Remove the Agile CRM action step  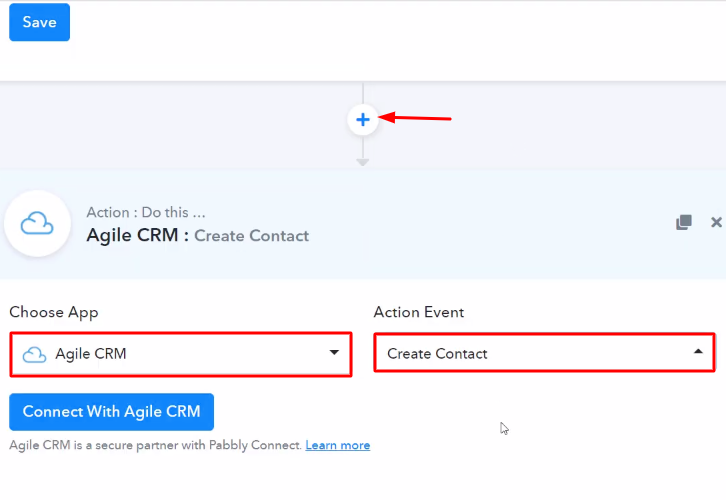716,222
